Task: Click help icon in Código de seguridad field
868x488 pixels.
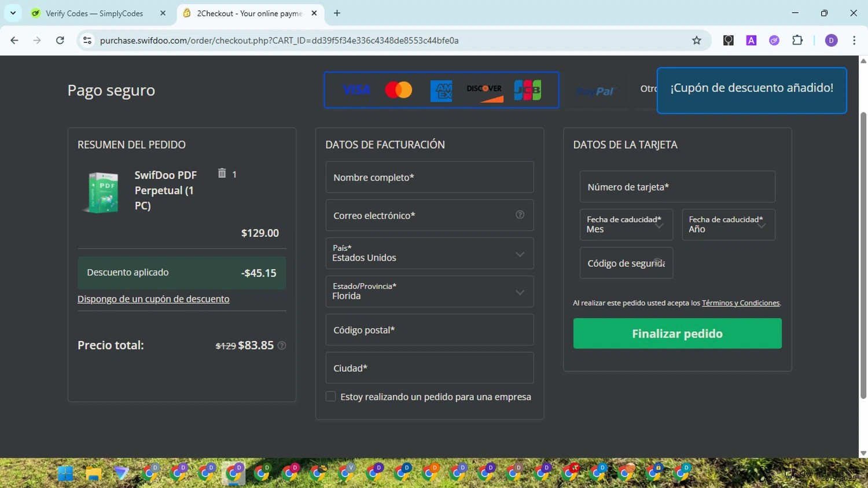Action: coord(658,262)
